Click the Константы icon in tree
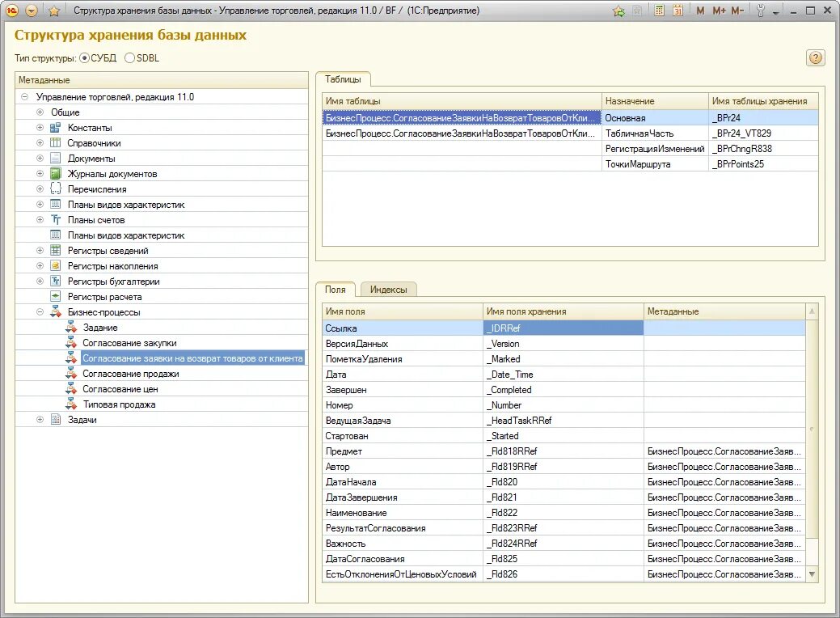The height and width of the screenshot is (618, 840). coord(55,128)
